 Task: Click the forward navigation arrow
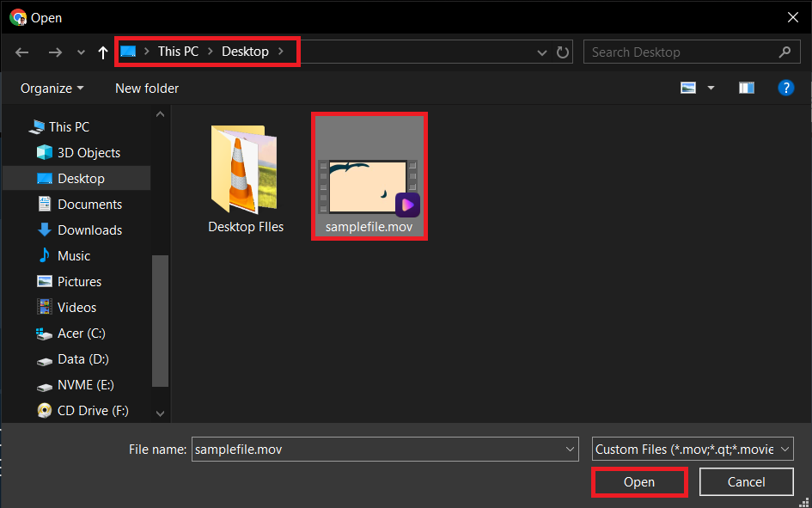[x=54, y=52]
